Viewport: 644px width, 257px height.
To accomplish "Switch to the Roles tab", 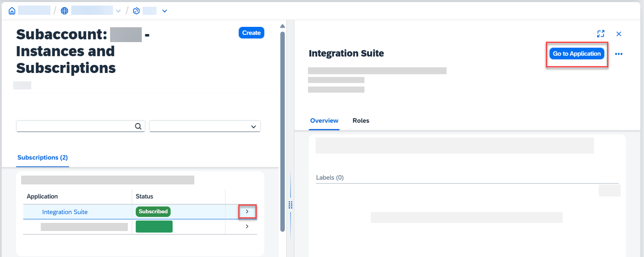I will pyautogui.click(x=361, y=121).
